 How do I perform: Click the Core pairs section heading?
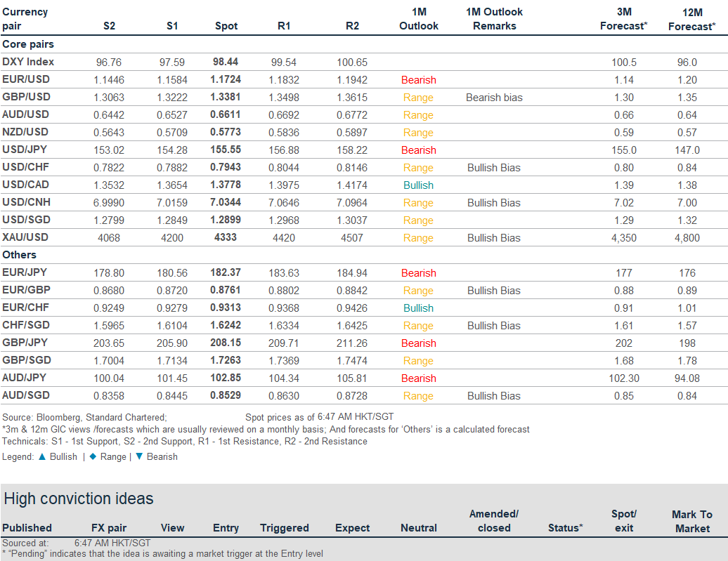pyautogui.click(x=28, y=44)
